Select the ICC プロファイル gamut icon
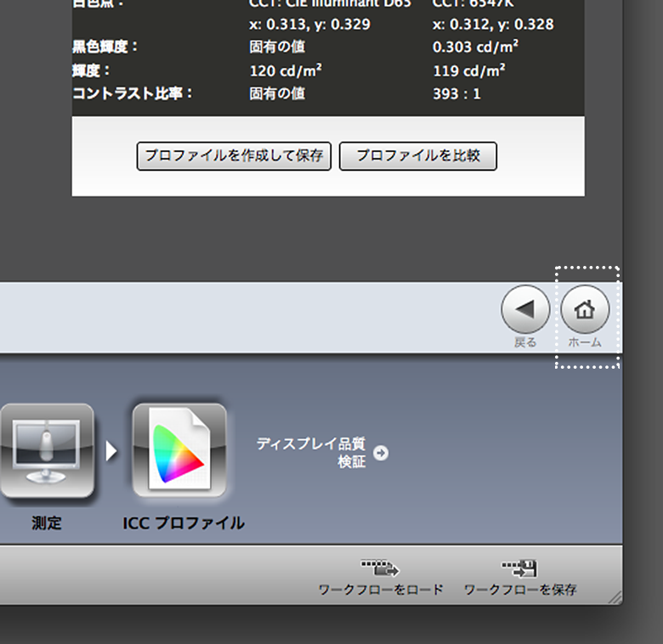 pos(179,450)
